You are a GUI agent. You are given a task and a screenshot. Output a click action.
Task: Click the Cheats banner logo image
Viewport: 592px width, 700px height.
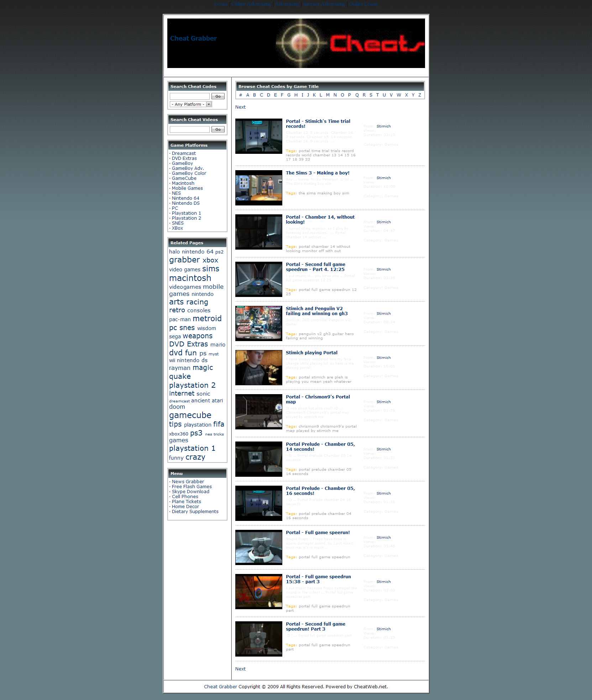(350, 43)
